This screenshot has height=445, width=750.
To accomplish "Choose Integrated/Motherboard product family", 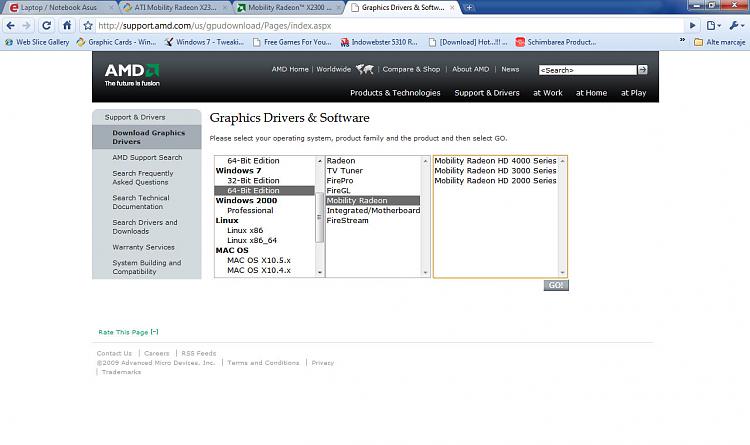I will (373, 211).
